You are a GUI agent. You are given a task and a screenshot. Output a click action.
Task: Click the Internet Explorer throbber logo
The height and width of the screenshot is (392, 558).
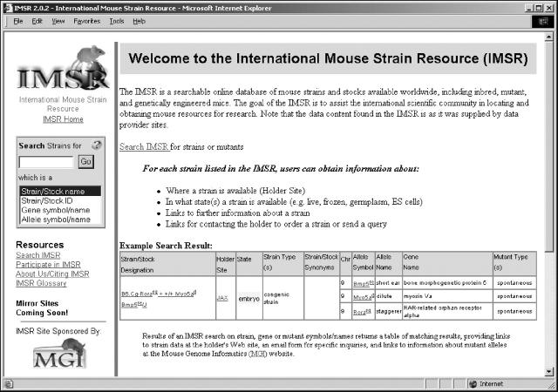(542, 22)
